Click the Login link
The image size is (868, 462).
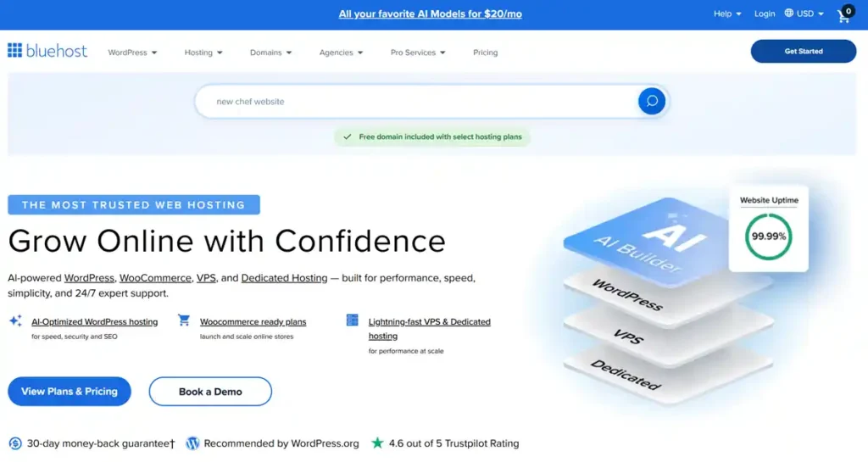click(x=765, y=14)
